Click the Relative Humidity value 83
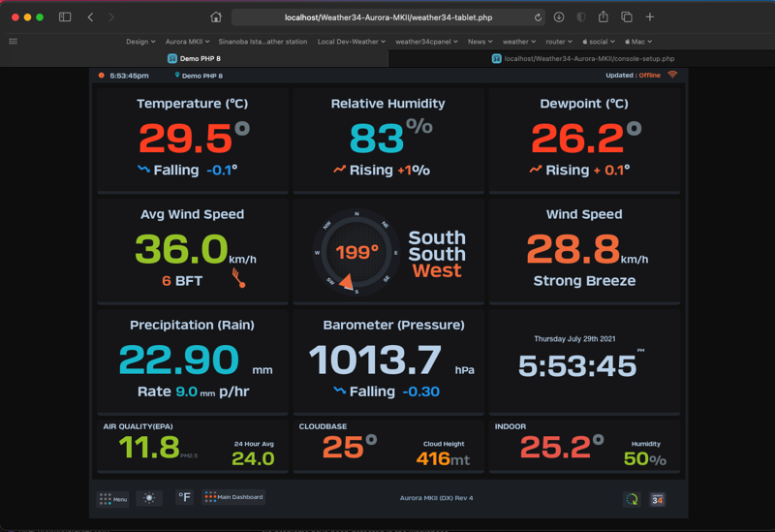775x532 pixels. pyautogui.click(x=377, y=138)
